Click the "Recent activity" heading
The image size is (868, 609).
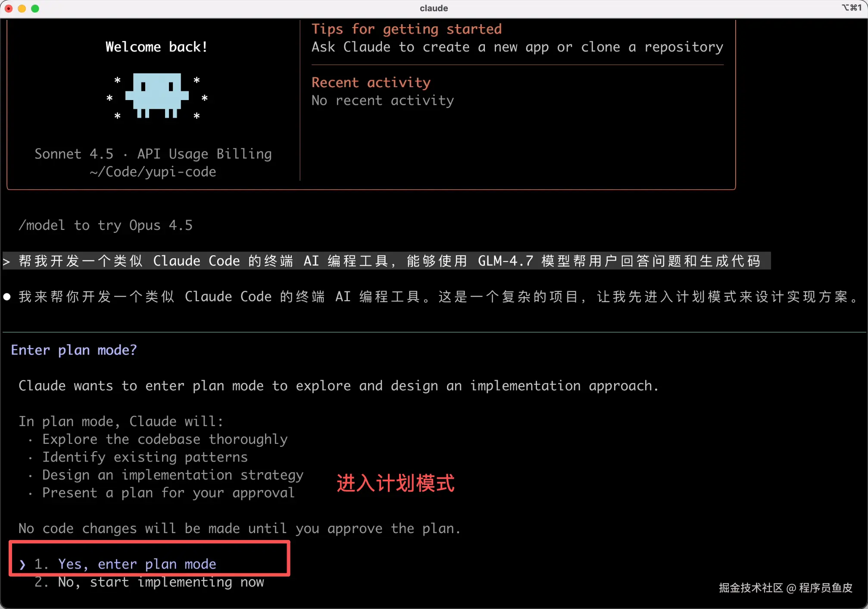click(371, 82)
